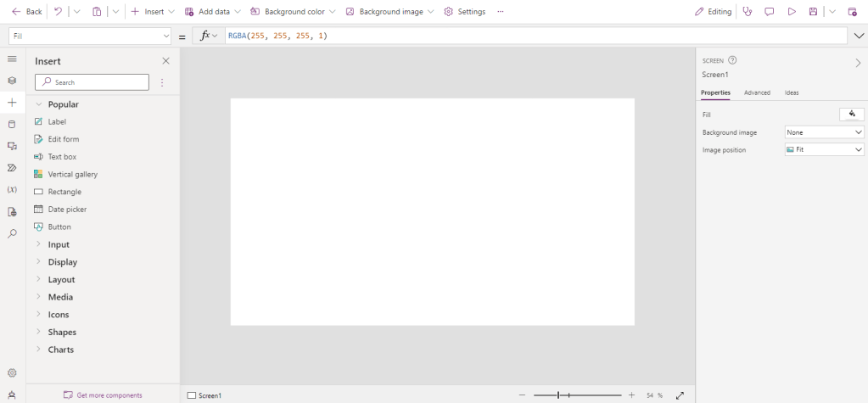This screenshot has width=868, height=403.
Task: Preview the app with Play icon
Action: (791, 12)
